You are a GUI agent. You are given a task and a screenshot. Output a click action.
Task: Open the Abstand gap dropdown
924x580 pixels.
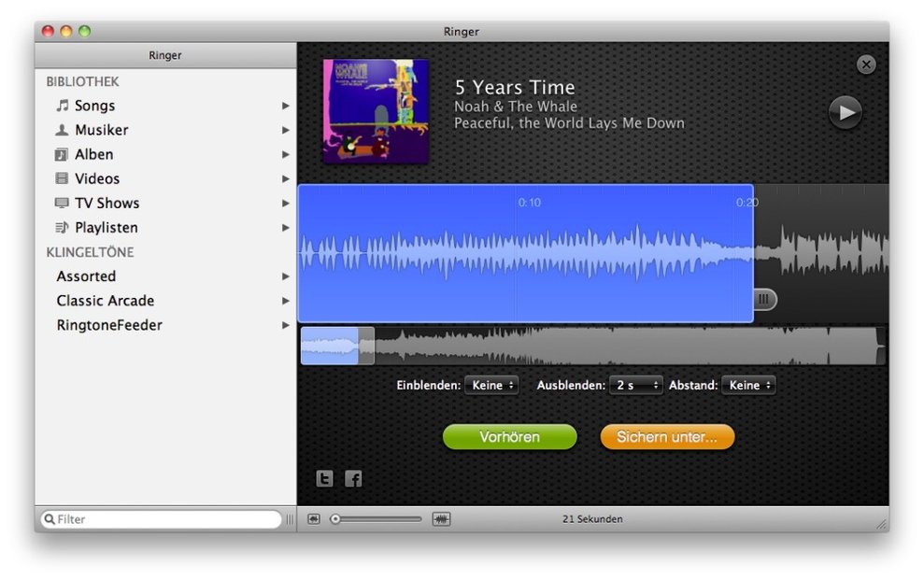coord(748,385)
